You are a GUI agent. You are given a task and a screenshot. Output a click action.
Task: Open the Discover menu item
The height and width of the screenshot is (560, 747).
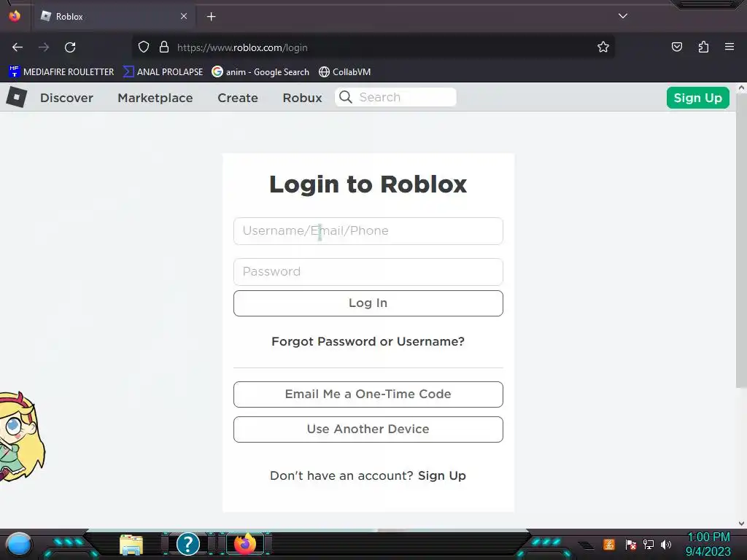point(66,98)
